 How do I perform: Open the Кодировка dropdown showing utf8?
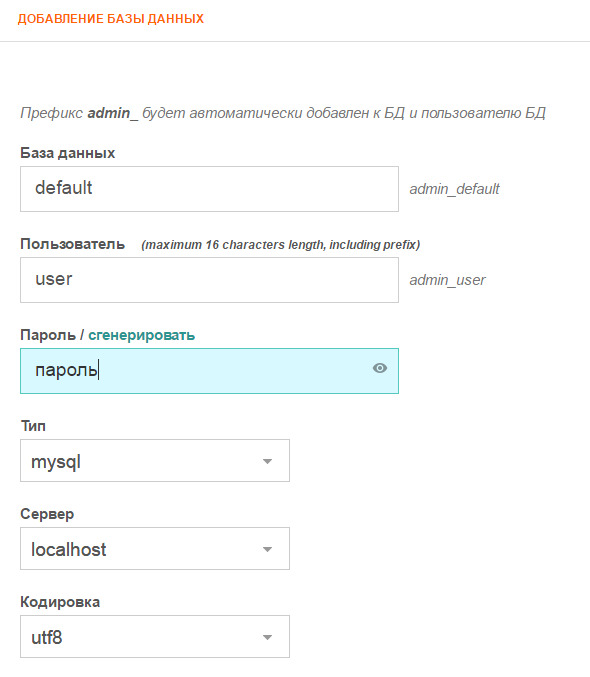click(155, 637)
